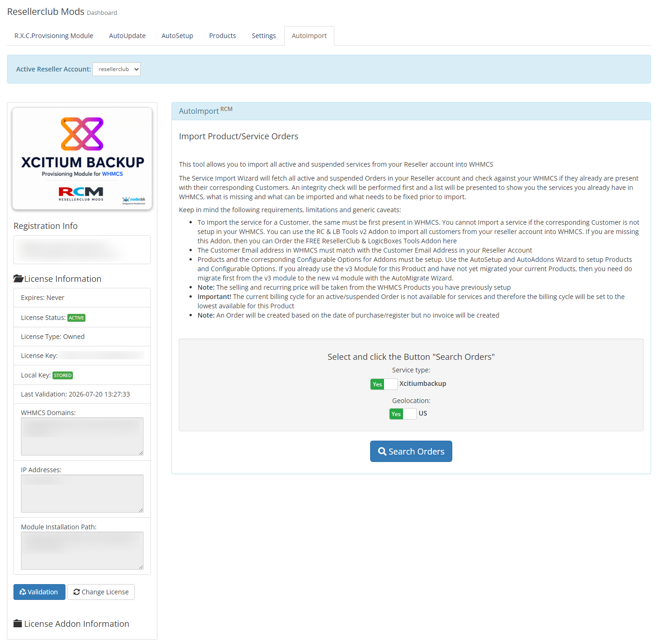
Task: Click the 'Expires: Never' row
Action: (x=82, y=298)
